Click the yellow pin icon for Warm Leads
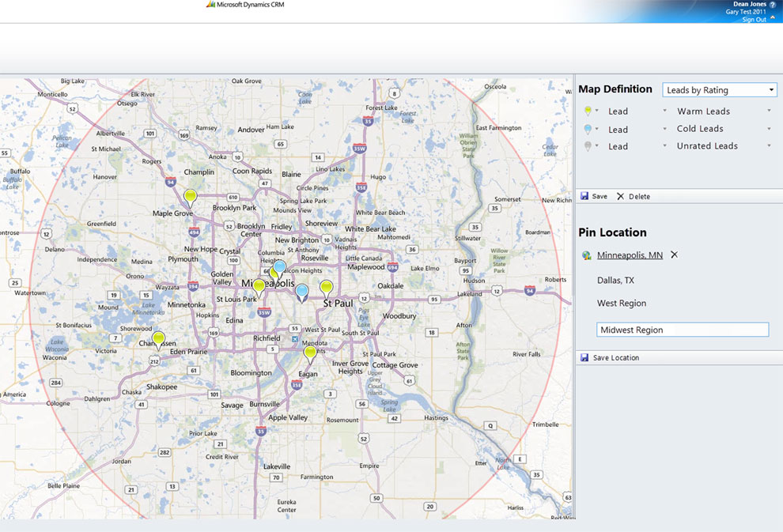Viewport: 783px width, 532px height. [588, 111]
